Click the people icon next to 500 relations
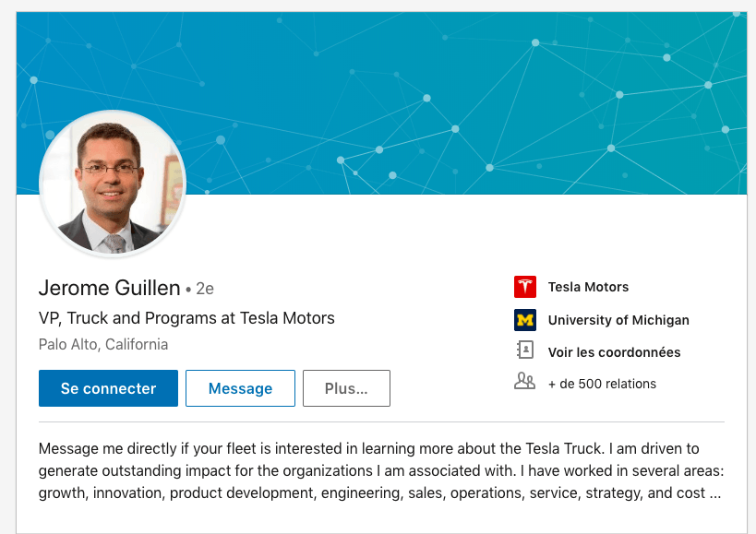Screen dimensions: 756x534 click(x=525, y=381)
